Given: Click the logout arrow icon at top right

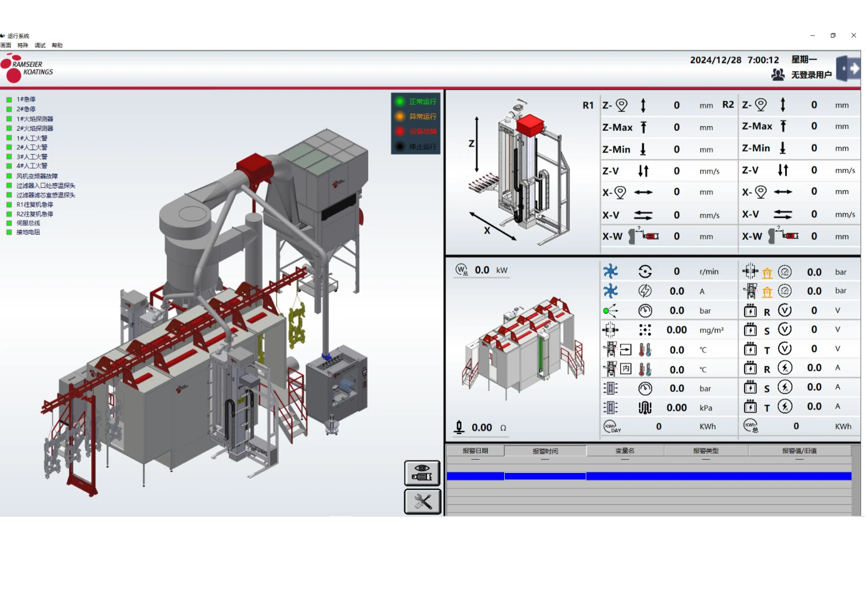Looking at the screenshot, I should point(849,69).
